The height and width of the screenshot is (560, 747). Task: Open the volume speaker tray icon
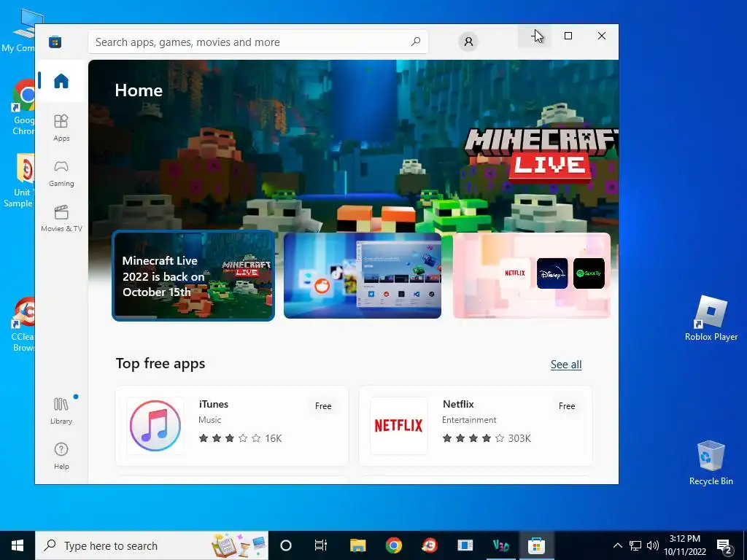click(x=653, y=545)
